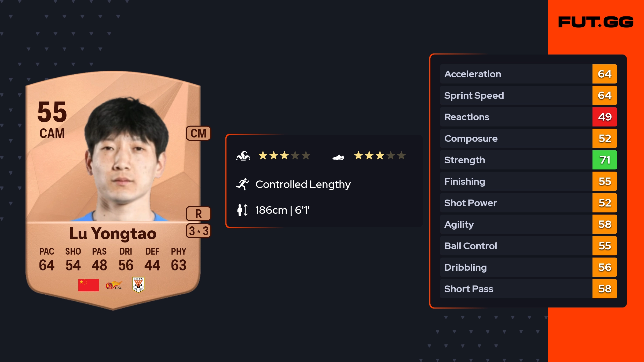Click the Lu Yongtao player name
This screenshot has width=644, height=362.
(x=113, y=233)
